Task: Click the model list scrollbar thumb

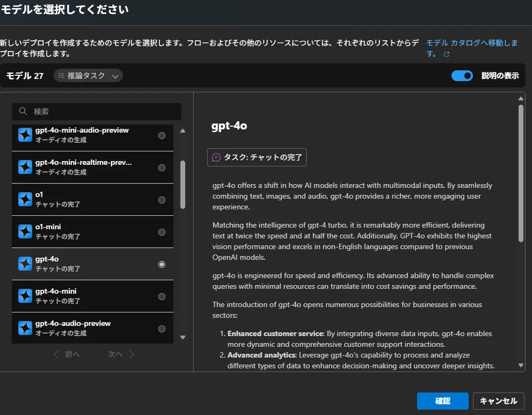Action: click(183, 185)
